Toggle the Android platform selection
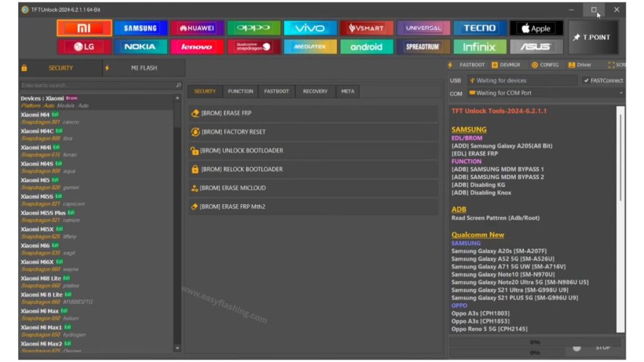Image resolution: width=644 pixels, height=362 pixels. [367, 47]
